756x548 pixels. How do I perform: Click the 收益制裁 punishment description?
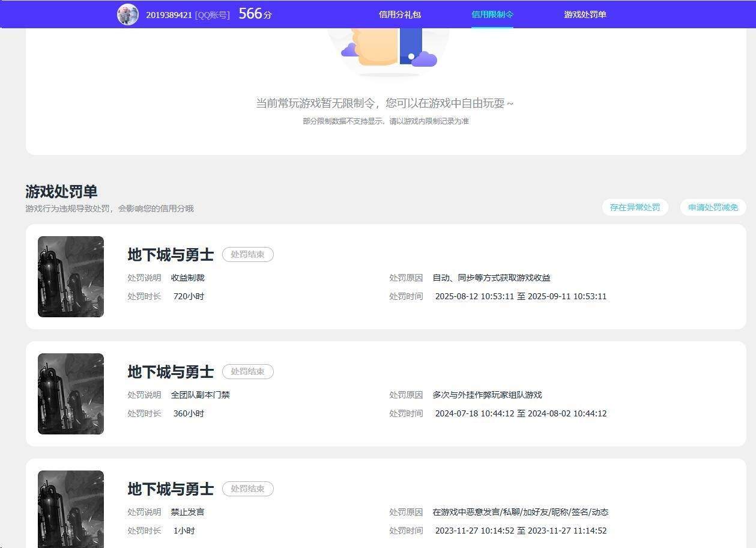[x=188, y=278]
